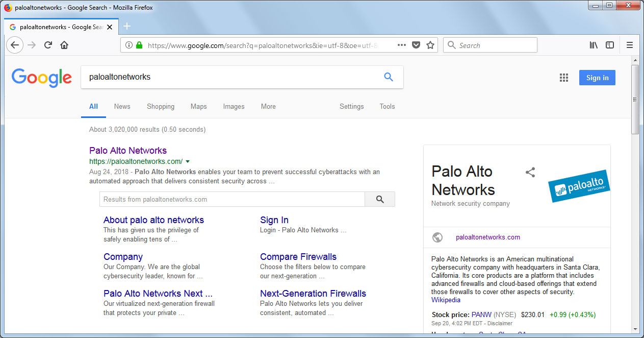
Task: Open the Firefox Library menu
Action: coord(594,45)
